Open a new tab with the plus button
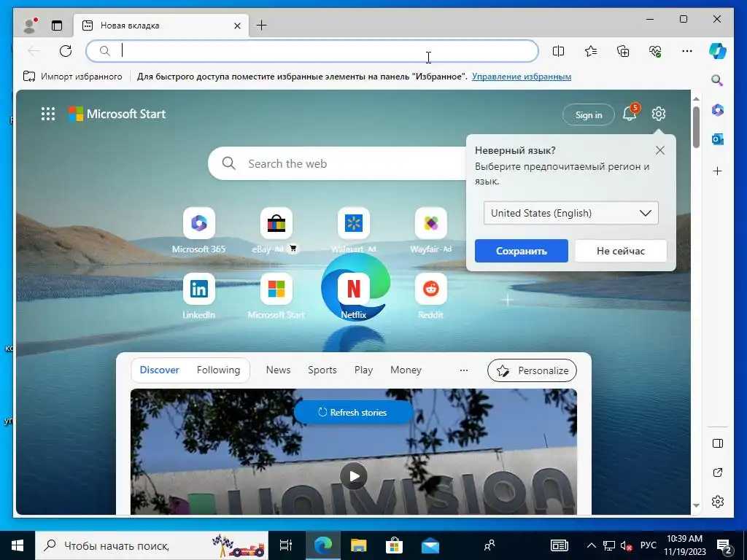 coord(262,26)
